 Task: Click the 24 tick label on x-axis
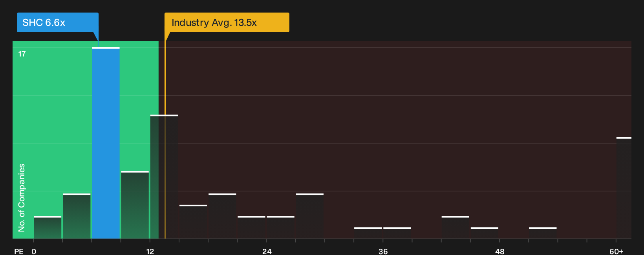267,251
